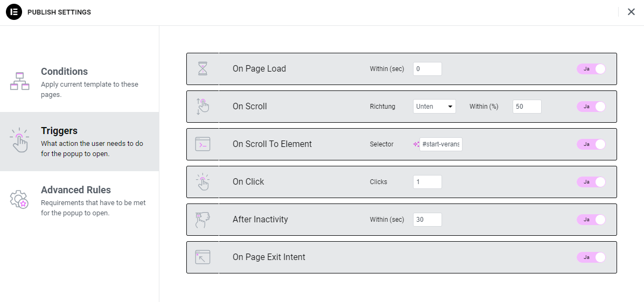
Task: Click the On Scroll To Element icon
Action: 202,144
